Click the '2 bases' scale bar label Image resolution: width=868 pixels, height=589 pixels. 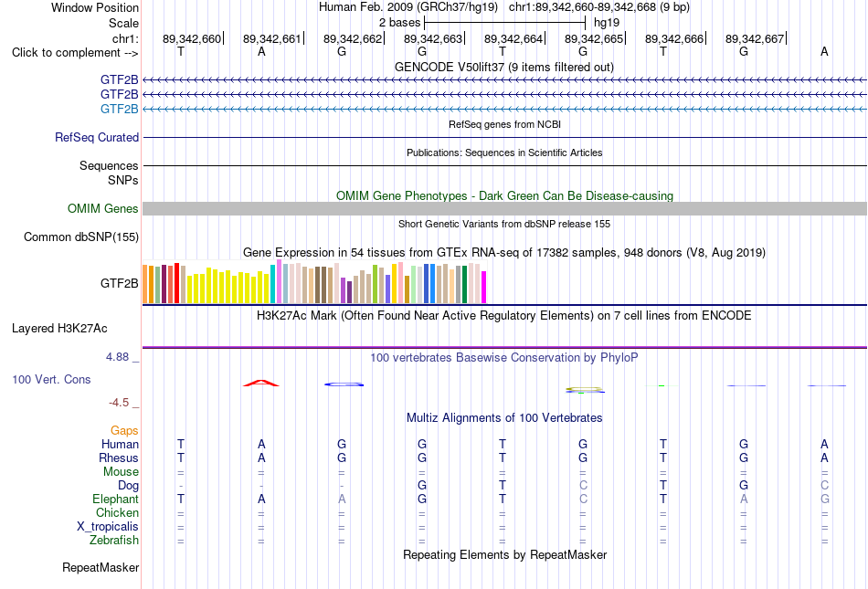click(x=399, y=23)
